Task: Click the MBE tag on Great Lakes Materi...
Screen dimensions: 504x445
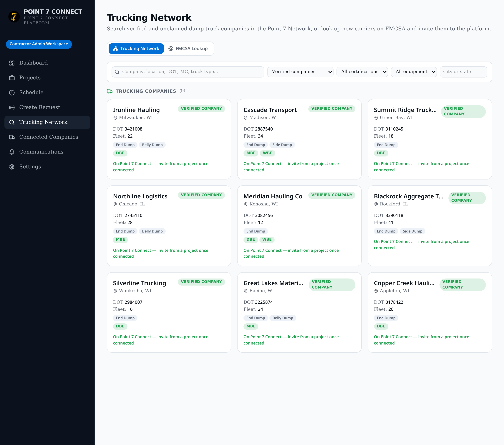Action: tap(251, 326)
